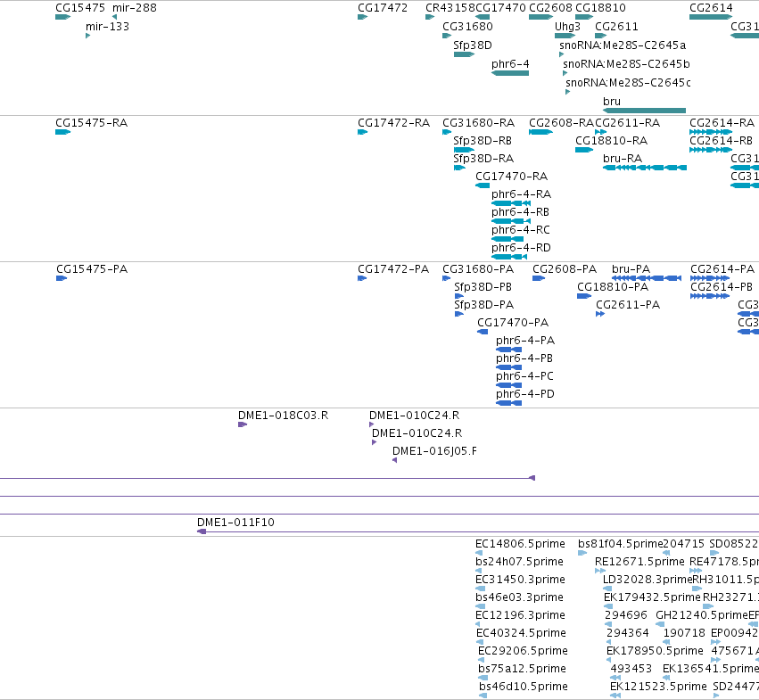This screenshot has height=700, width=759.
Task: Click the bs75a12.5prime EST label
Action: [522, 669]
